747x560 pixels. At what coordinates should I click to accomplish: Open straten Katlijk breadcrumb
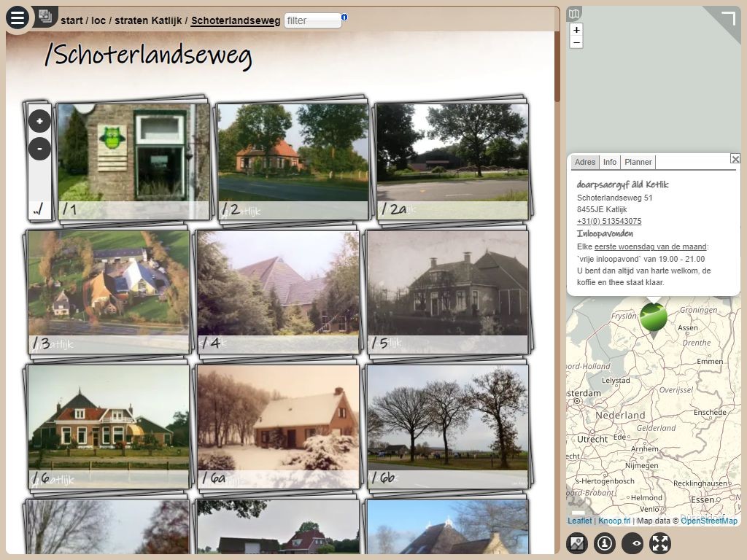tap(148, 20)
